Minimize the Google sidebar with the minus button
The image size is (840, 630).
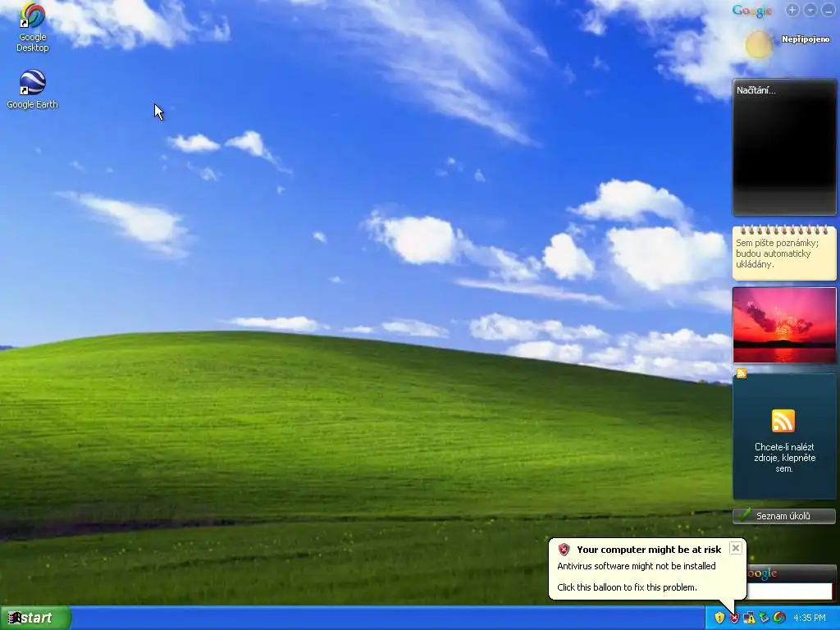point(828,10)
